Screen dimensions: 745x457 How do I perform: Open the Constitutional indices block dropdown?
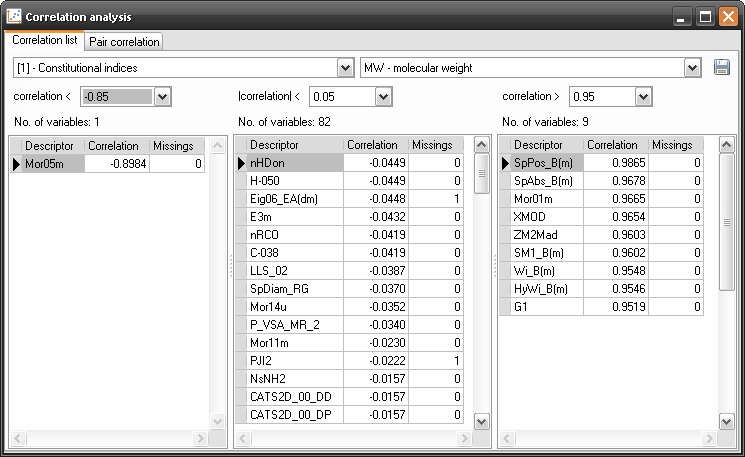[345, 68]
